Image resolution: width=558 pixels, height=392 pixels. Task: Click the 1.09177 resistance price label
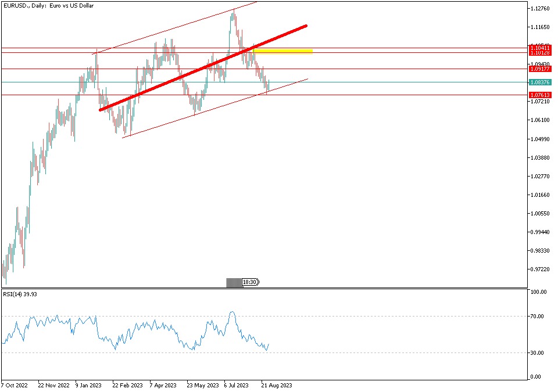tap(539, 69)
